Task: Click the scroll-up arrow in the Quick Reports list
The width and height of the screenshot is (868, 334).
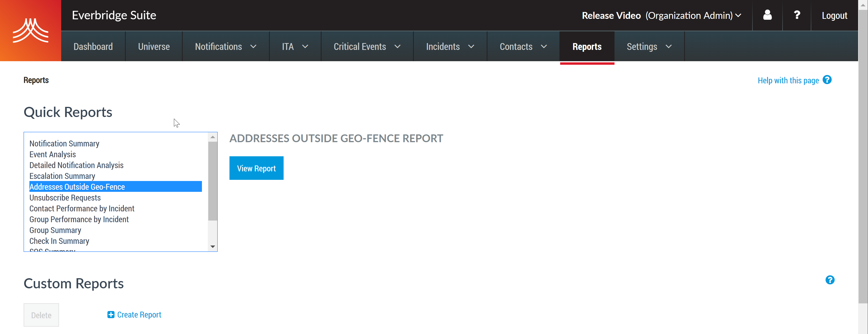Action: click(212, 137)
